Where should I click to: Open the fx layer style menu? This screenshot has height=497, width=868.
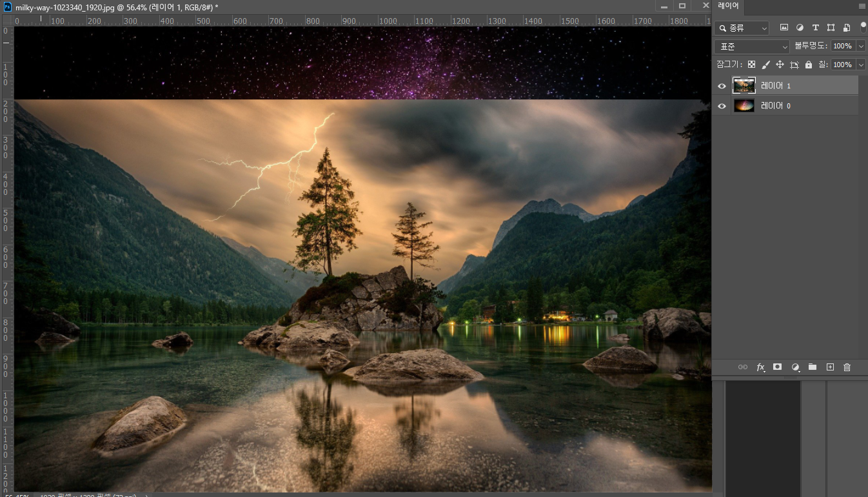coord(760,367)
